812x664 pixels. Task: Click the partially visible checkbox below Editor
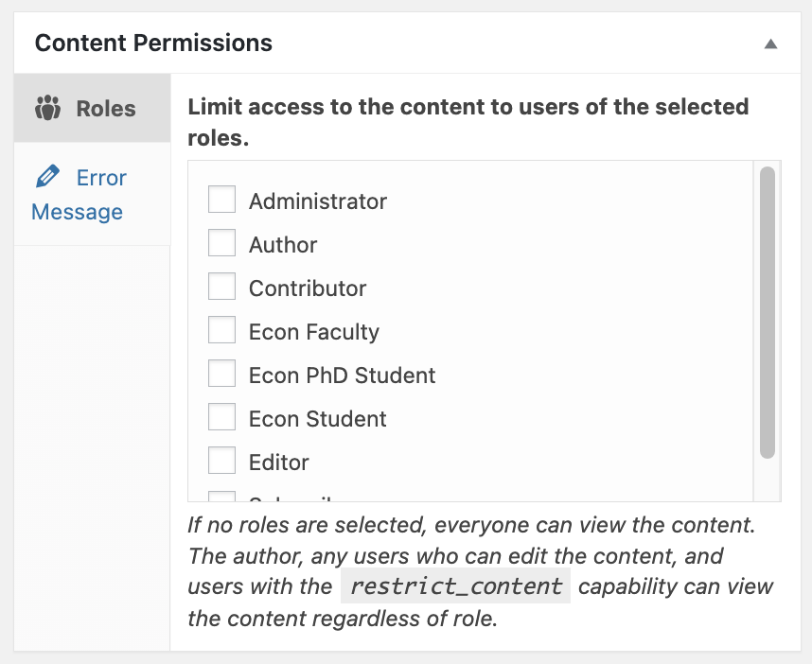click(x=221, y=497)
